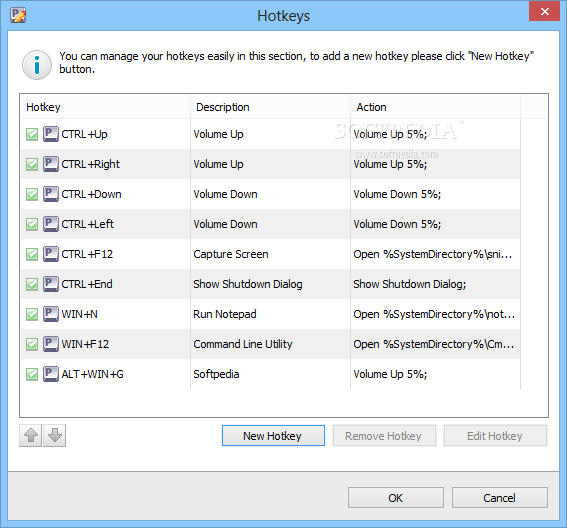Click the Capture Screen description

click(231, 254)
